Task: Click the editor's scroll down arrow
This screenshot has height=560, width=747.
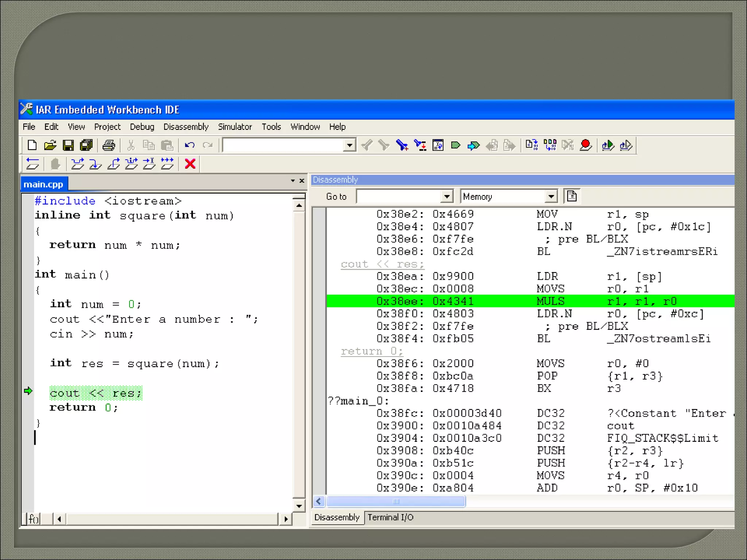Action: [299, 506]
